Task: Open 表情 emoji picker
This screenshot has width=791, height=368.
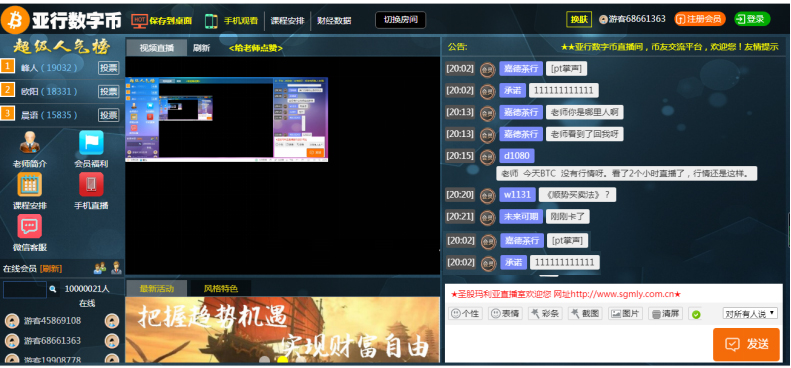Action: coord(505,313)
